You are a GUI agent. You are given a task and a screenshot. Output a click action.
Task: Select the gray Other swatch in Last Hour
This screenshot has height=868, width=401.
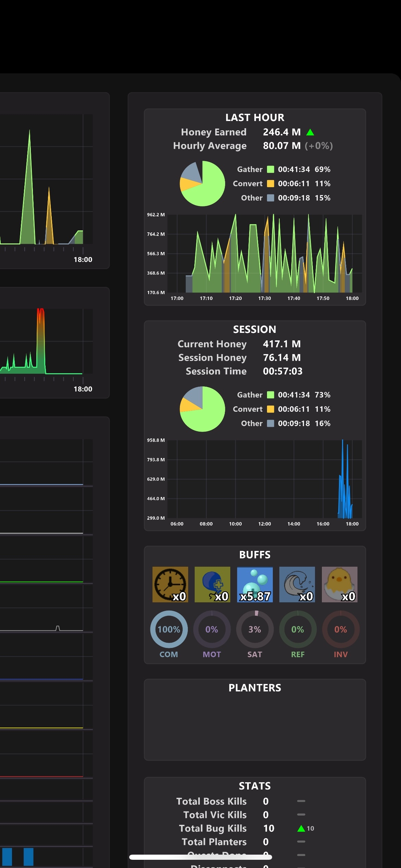pyautogui.click(x=270, y=198)
